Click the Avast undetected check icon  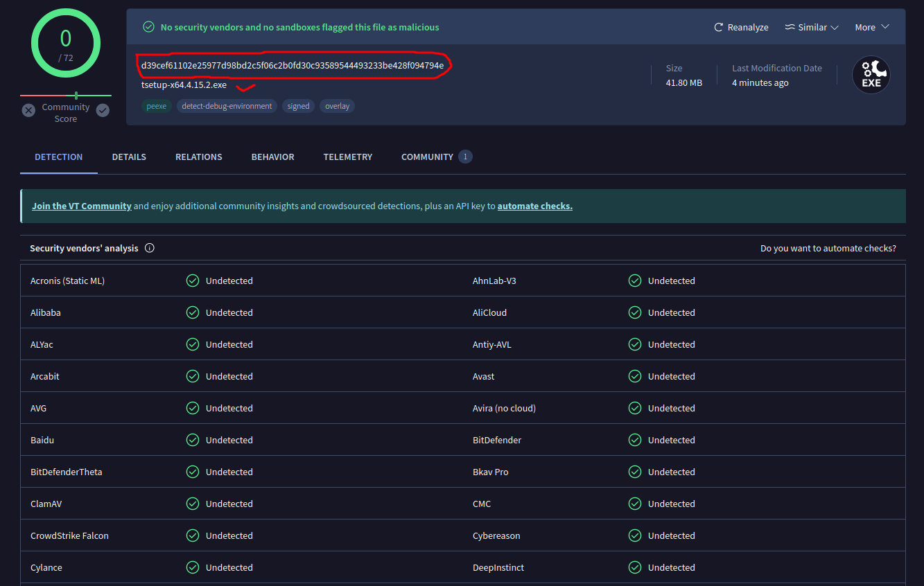pyautogui.click(x=635, y=376)
